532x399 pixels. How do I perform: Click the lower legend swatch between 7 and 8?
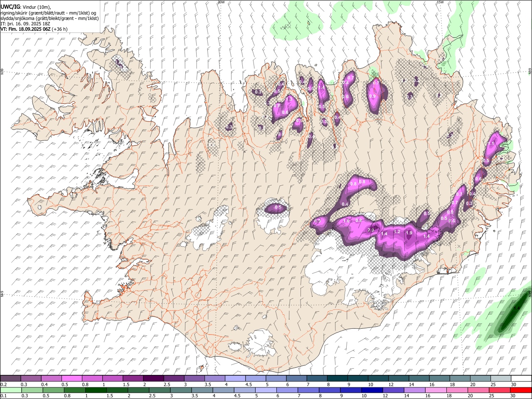(308, 390)
